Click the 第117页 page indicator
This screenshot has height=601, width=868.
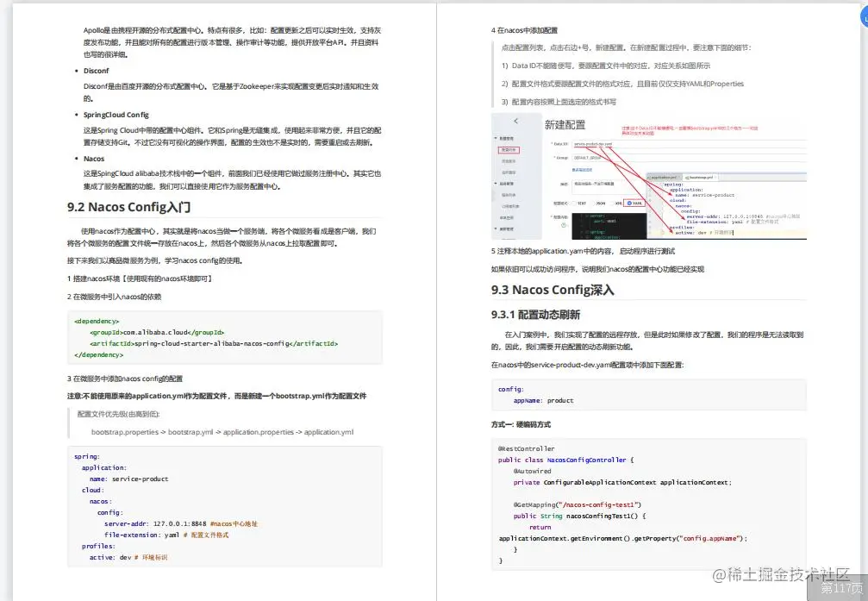coord(841,587)
